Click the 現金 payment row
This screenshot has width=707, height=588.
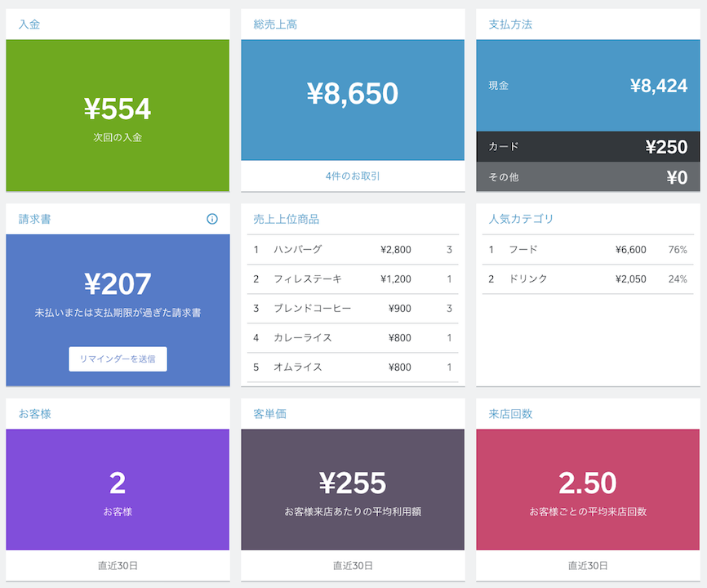pyautogui.click(x=589, y=84)
